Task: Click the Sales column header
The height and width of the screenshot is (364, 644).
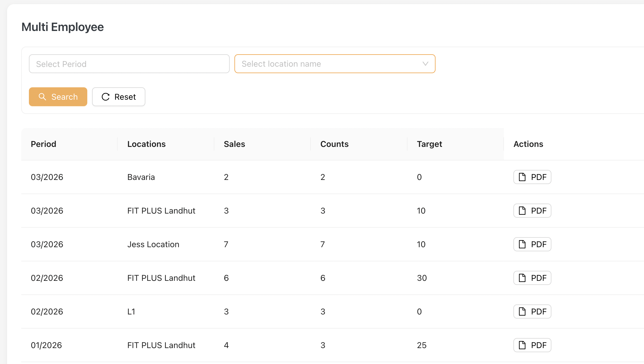Action: pyautogui.click(x=234, y=144)
